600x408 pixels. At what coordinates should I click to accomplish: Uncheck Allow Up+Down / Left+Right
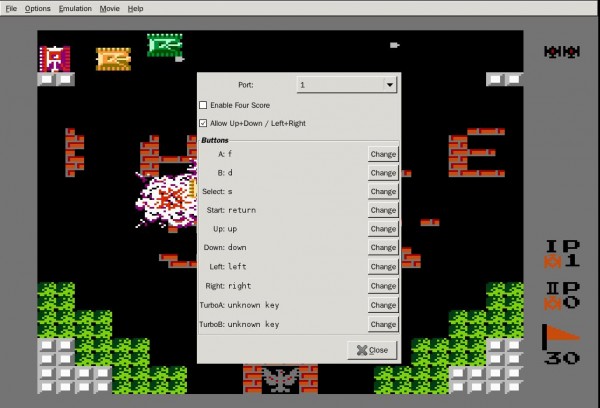tap(204, 123)
